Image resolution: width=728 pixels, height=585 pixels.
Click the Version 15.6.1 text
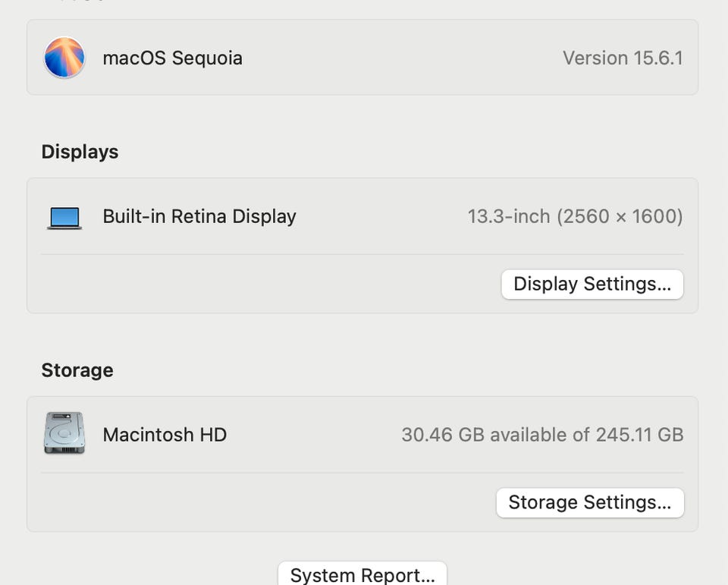point(623,58)
